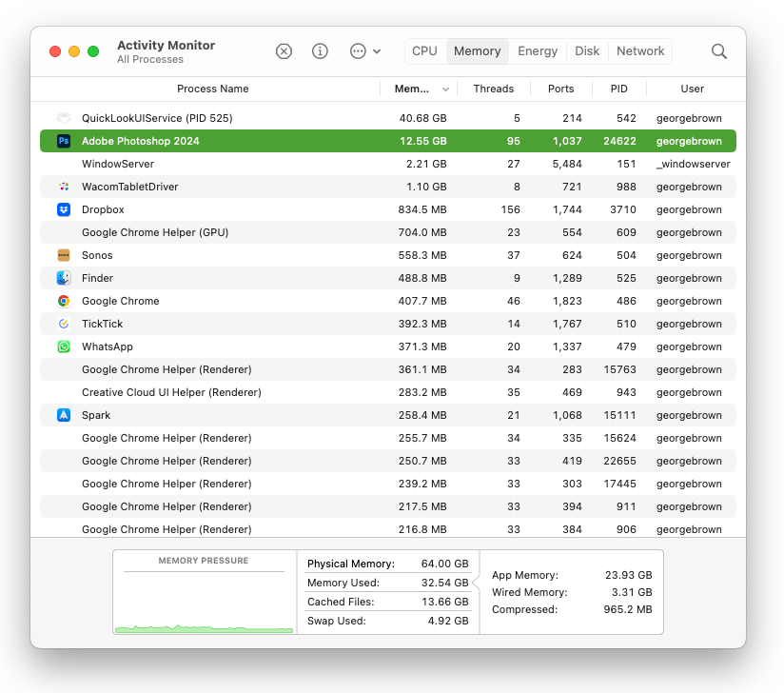Click the search magnifier icon

(x=719, y=51)
